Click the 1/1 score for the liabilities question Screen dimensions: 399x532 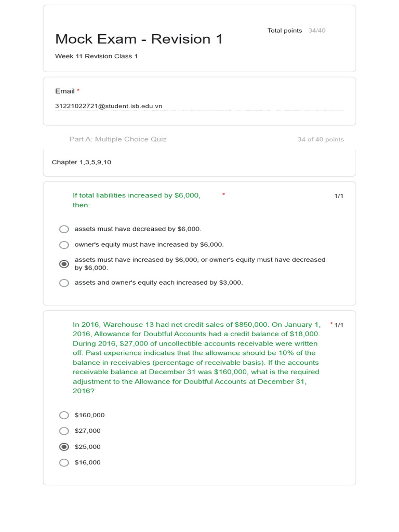click(339, 196)
